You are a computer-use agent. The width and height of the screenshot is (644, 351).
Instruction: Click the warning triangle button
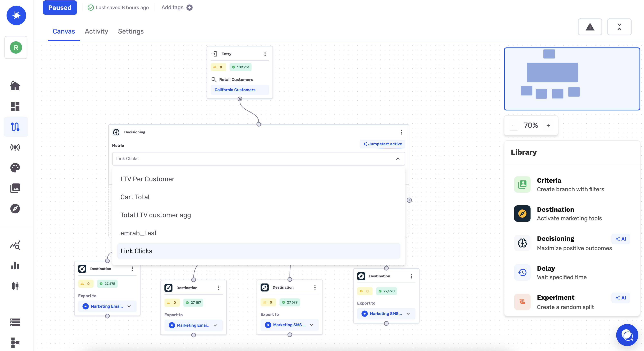click(x=590, y=27)
